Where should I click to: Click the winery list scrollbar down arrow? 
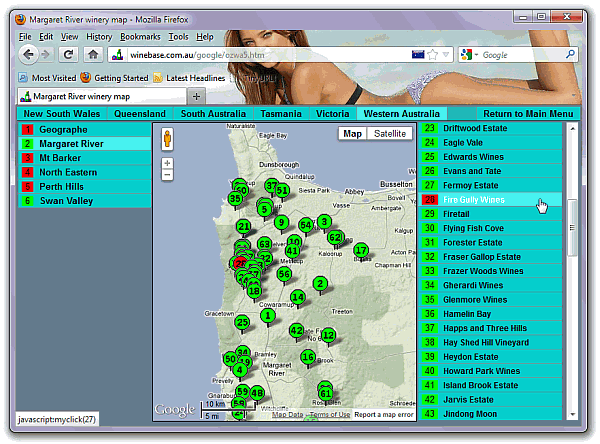(x=572, y=414)
